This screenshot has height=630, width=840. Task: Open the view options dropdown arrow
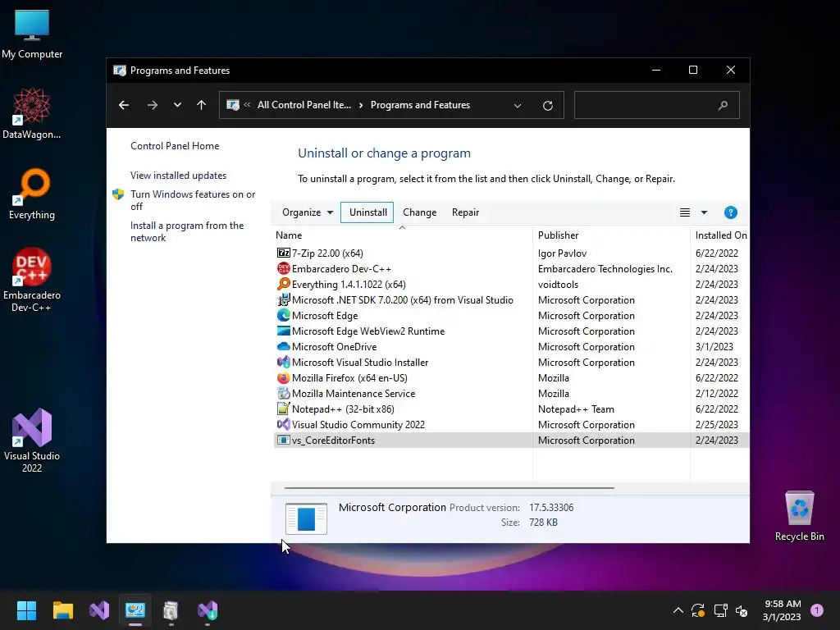(x=704, y=212)
